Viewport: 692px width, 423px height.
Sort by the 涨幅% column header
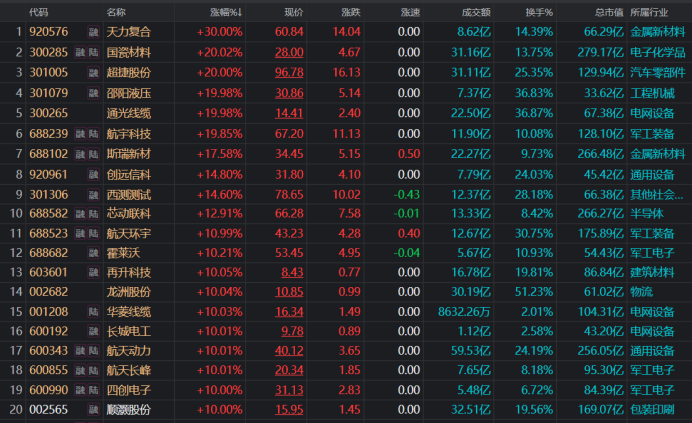pos(225,13)
